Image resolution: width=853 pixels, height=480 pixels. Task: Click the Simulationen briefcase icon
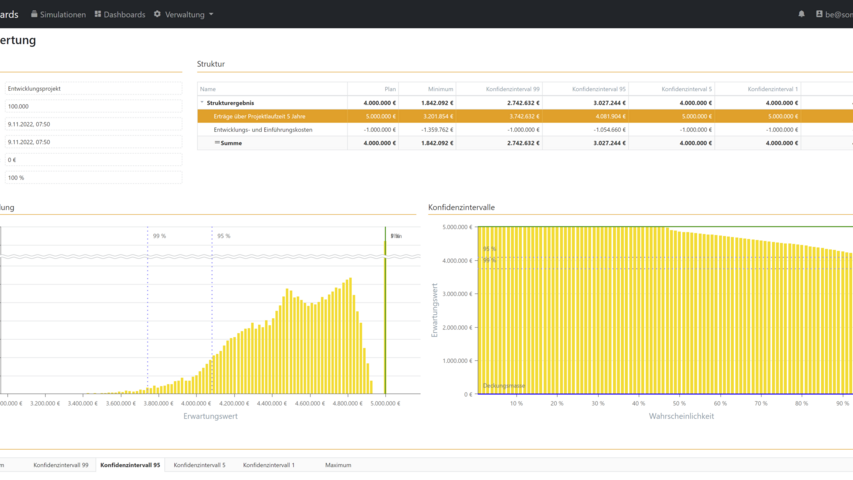pos(34,14)
